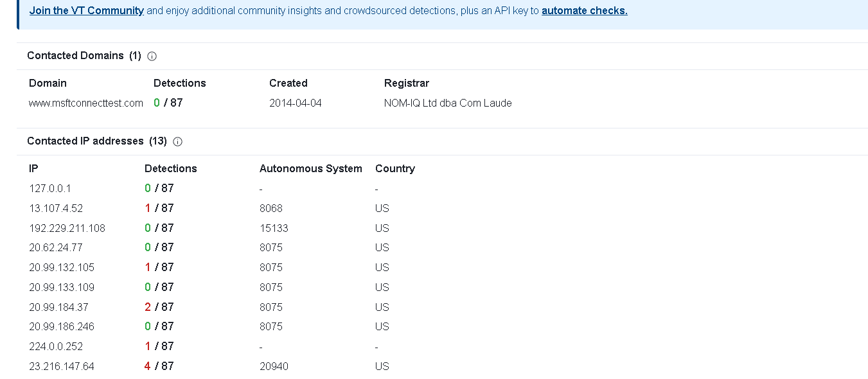This screenshot has width=868, height=379.
Task: Select IP address 20.62.24.77
Action: coord(56,248)
